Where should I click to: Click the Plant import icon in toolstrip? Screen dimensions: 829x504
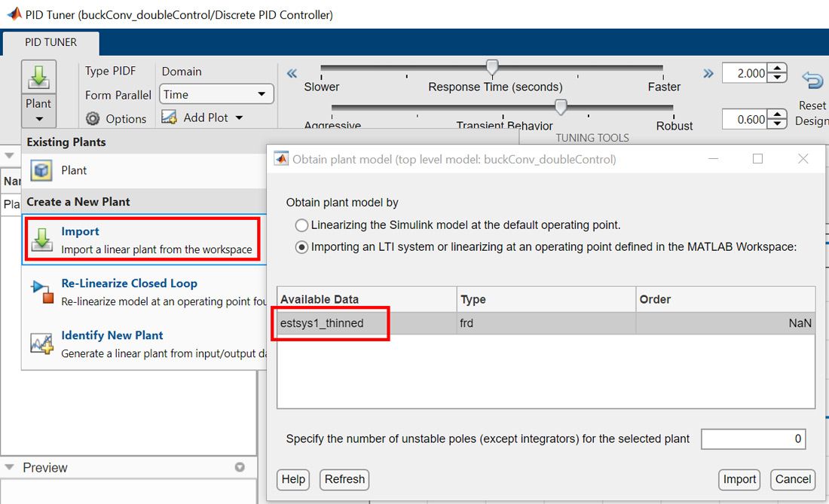coord(38,78)
